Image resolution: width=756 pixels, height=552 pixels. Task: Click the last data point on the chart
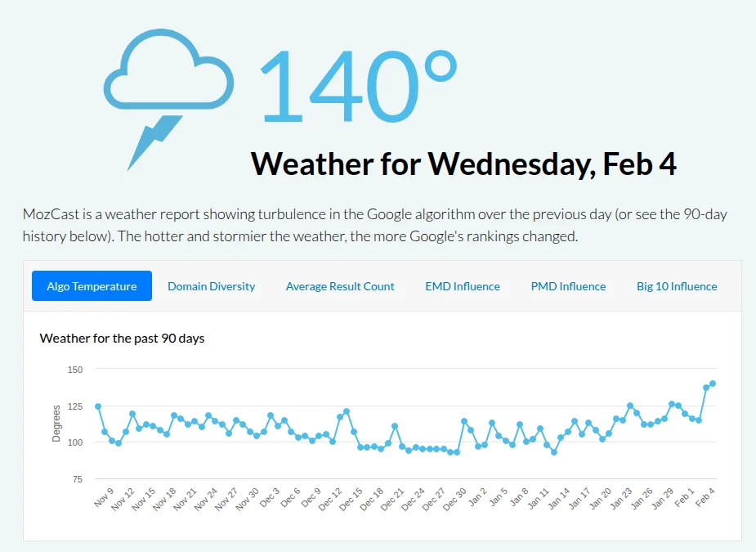coord(713,384)
